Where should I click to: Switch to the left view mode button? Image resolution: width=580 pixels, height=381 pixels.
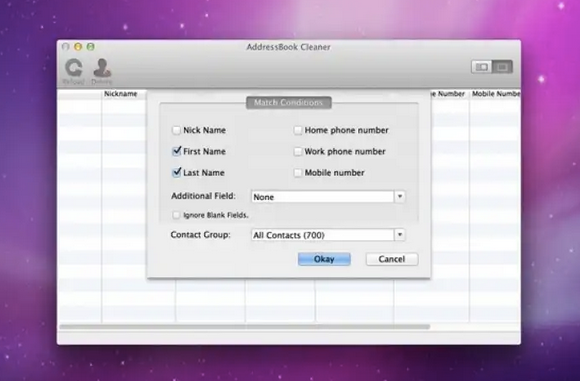coord(482,67)
